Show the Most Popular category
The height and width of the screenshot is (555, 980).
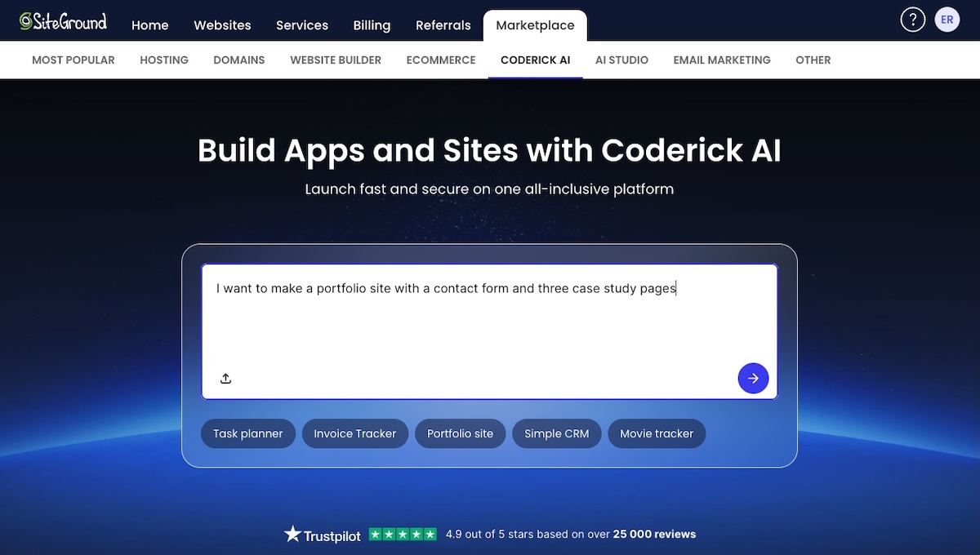pyautogui.click(x=73, y=60)
